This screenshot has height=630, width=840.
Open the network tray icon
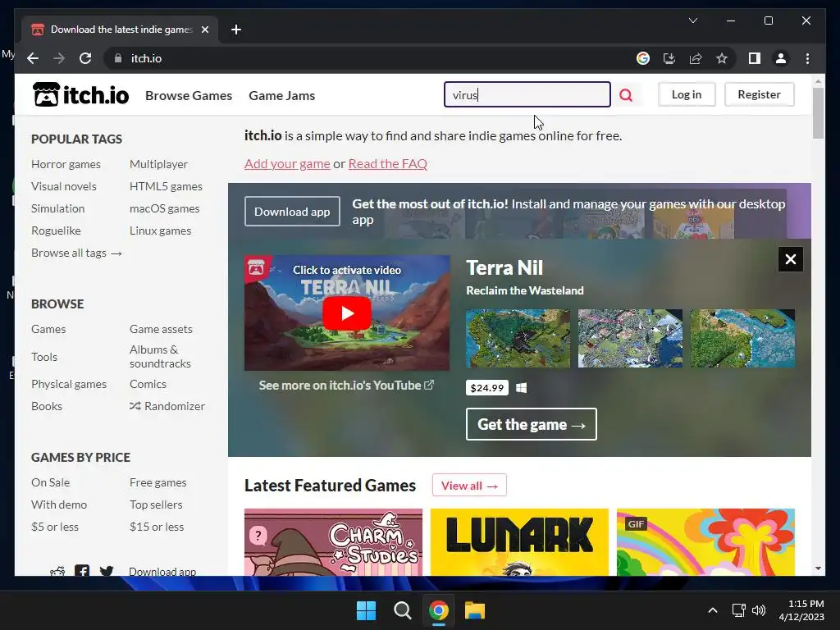tap(739, 610)
